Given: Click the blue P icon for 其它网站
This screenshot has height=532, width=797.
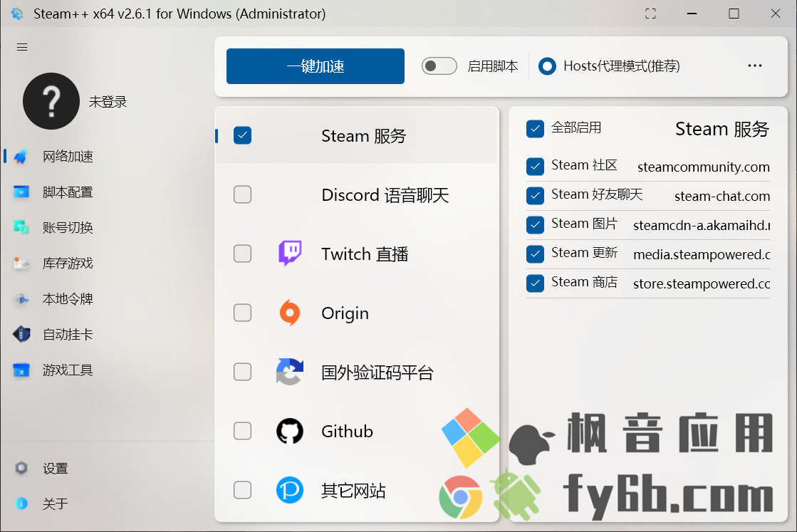Looking at the screenshot, I should point(290,490).
